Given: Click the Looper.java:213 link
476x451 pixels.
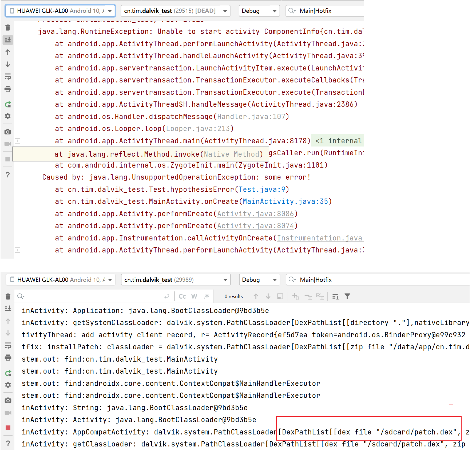Looking at the screenshot, I should tap(198, 129).
